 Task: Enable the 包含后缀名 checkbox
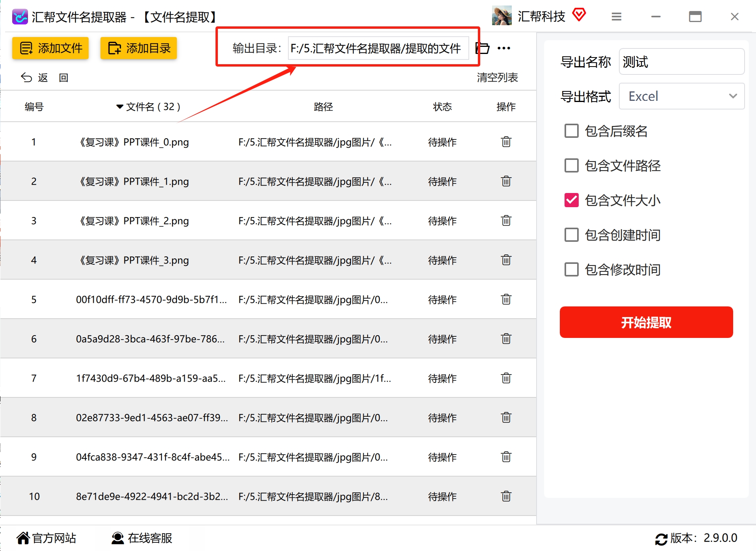click(571, 131)
